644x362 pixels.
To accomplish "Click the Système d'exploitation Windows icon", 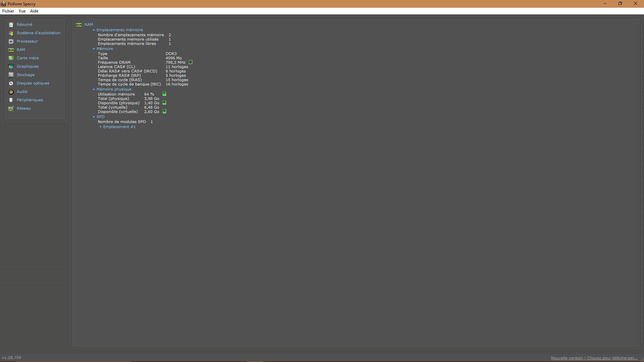I will (11, 33).
